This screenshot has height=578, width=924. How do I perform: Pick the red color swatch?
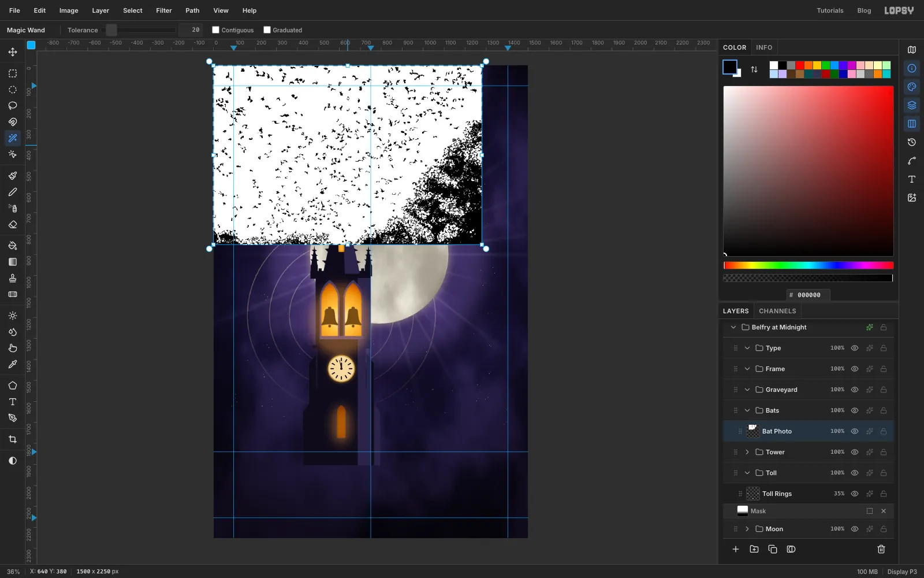(x=800, y=65)
